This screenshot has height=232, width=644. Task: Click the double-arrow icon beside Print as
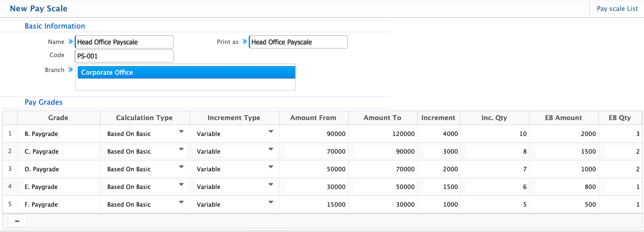pyautogui.click(x=245, y=42)
